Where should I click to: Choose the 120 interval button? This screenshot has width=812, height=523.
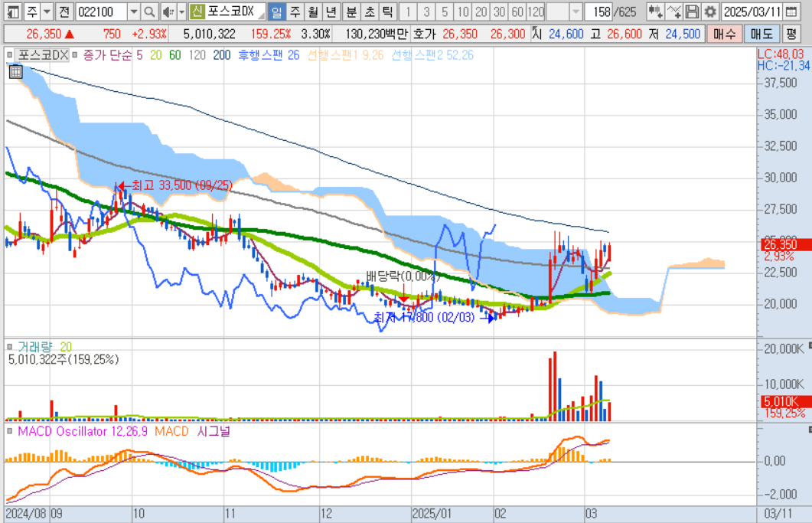536,11
